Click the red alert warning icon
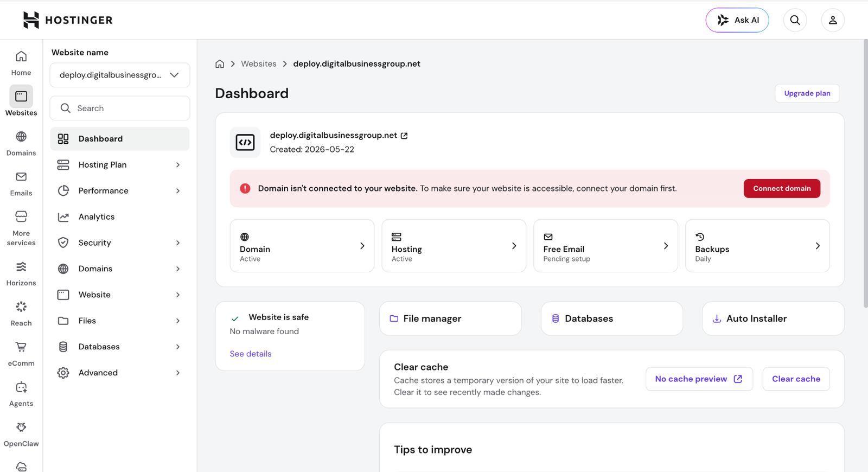868x472 pixels. pyautogui.click(x=245, y=188)
